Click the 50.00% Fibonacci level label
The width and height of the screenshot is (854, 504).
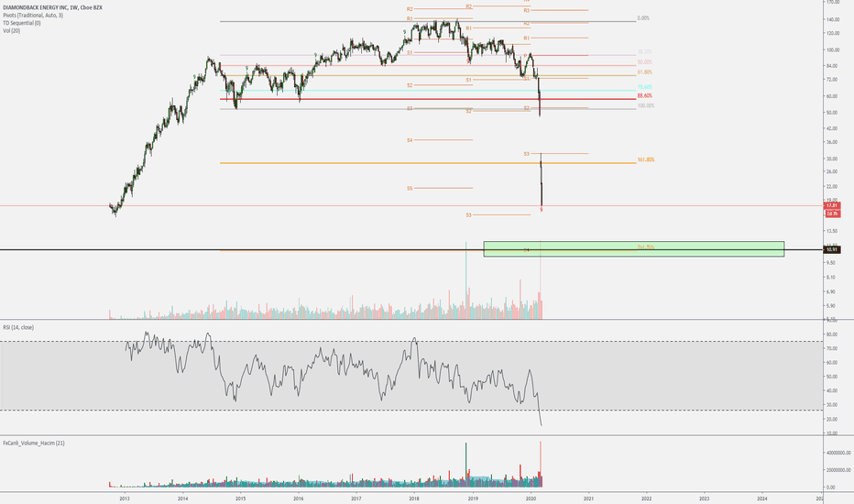645,62
